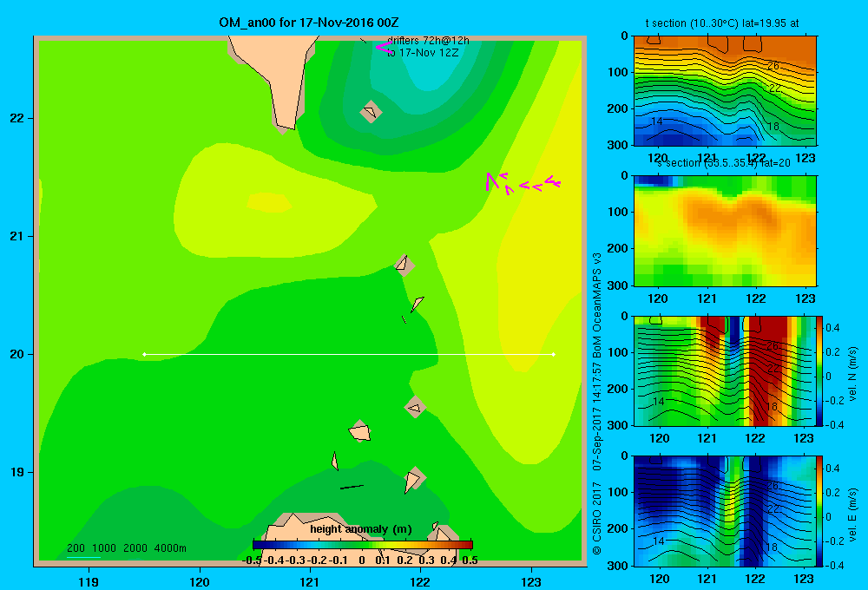868x590 pixels.
Task: Select "-0.5" value on height anomaly scale
Action: 252,560
